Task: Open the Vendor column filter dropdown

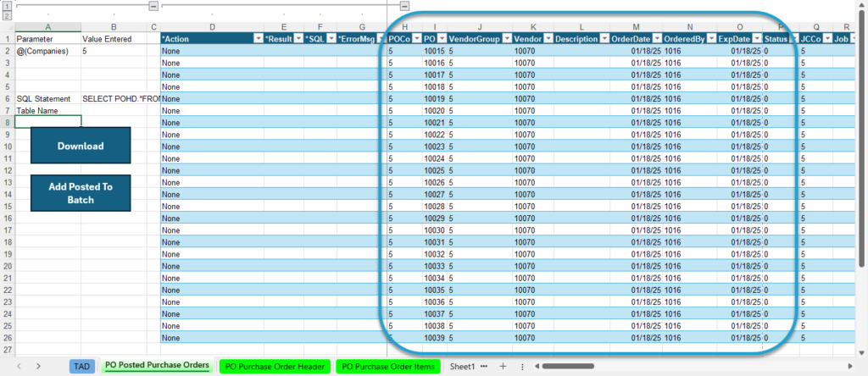Action: pos(548,39)
